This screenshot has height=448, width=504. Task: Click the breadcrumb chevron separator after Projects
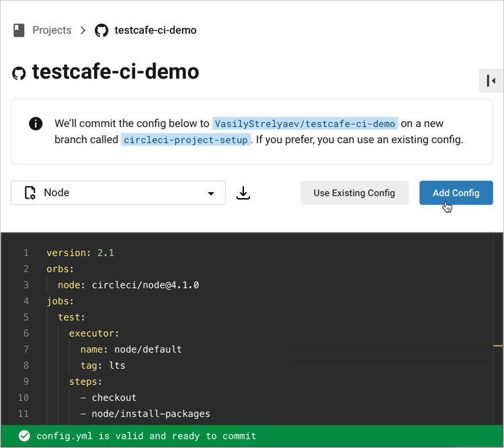(83, 30)
